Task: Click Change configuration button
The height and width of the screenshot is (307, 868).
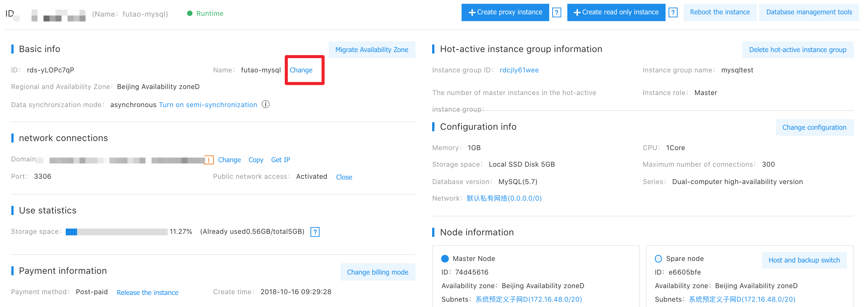Action: 814,127
